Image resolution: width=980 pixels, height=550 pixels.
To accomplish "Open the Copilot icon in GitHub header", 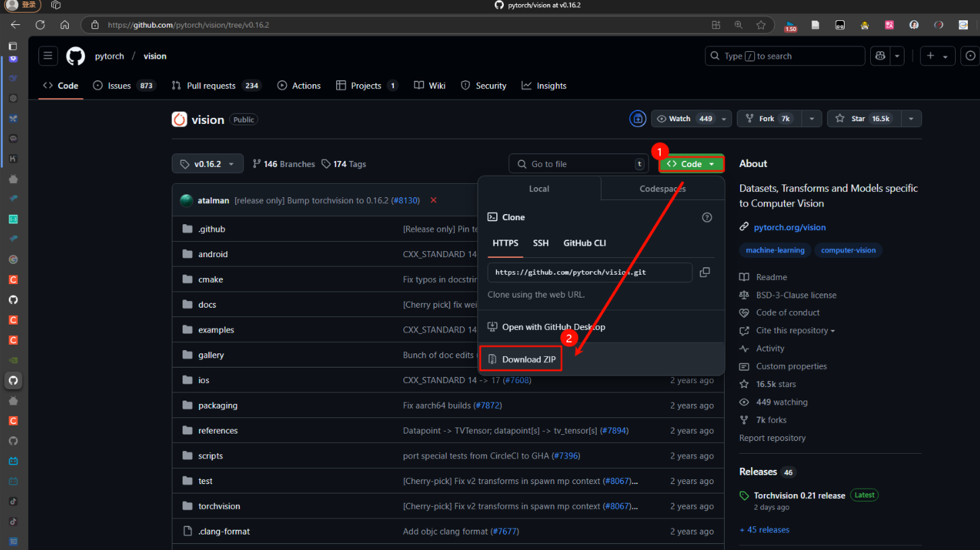I will [x=880, y=56].
